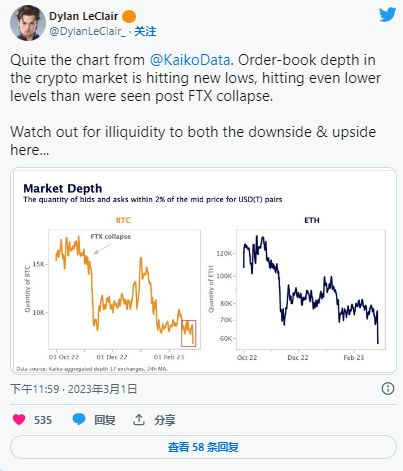
Task: Click the 535 likes count
Action: pos(43,420)
